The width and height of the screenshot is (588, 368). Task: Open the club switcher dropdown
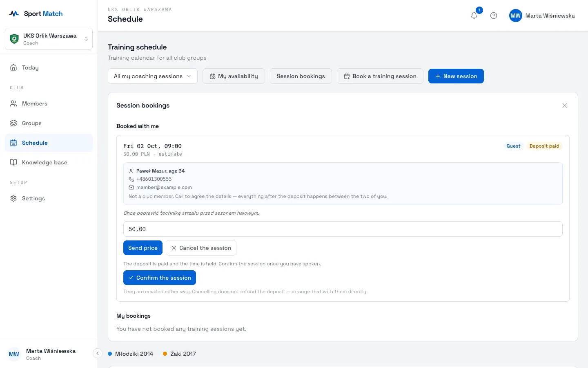tap(49, 39)
